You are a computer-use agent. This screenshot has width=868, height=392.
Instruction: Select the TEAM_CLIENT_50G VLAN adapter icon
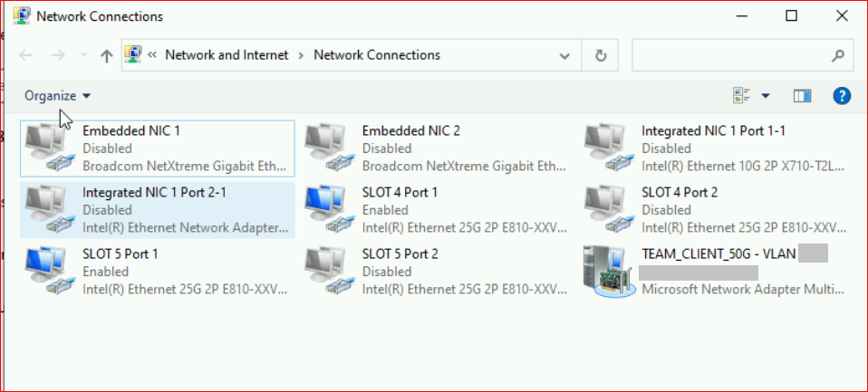pyautogui.click(x=606, y=272)
